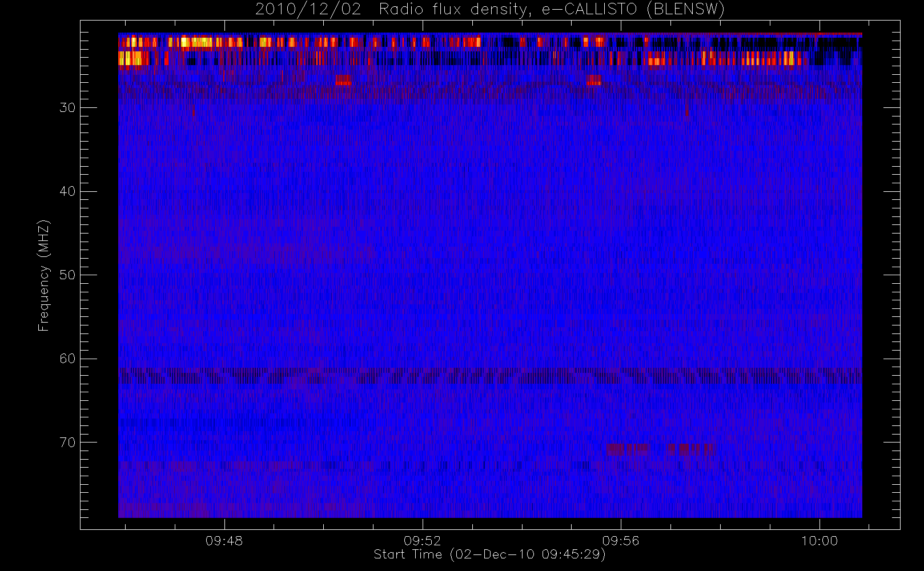This screenshot has height=571, width=924.
Task: Click the '10:00' time tick label
Action: click(819, 541)
